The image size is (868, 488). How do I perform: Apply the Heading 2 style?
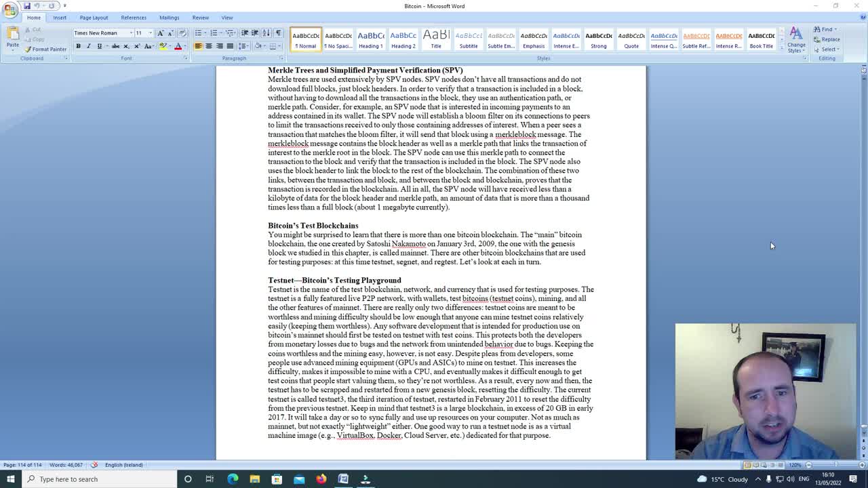point(403,39)
